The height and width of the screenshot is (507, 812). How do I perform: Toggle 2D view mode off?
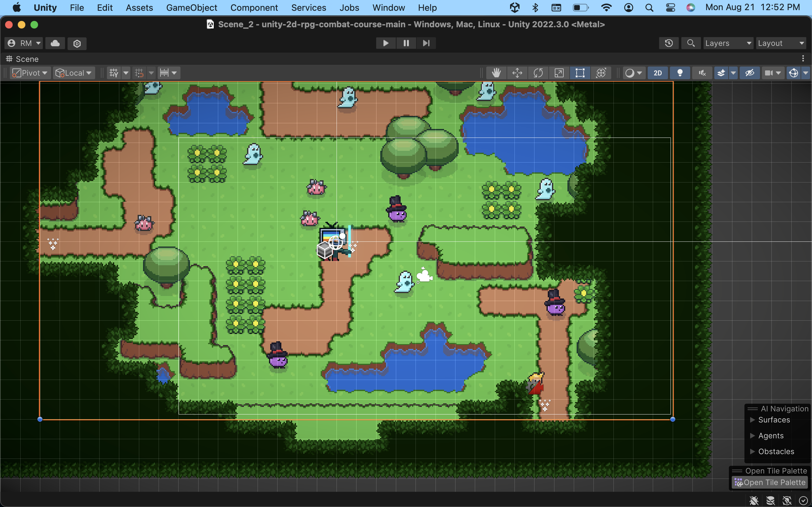[657, 73]
